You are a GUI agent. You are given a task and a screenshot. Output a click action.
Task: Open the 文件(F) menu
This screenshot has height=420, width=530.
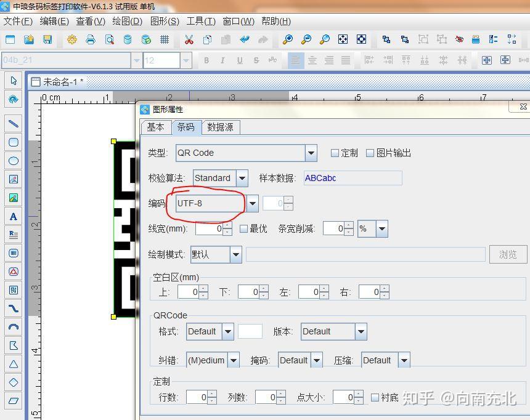tap(18, 22)
